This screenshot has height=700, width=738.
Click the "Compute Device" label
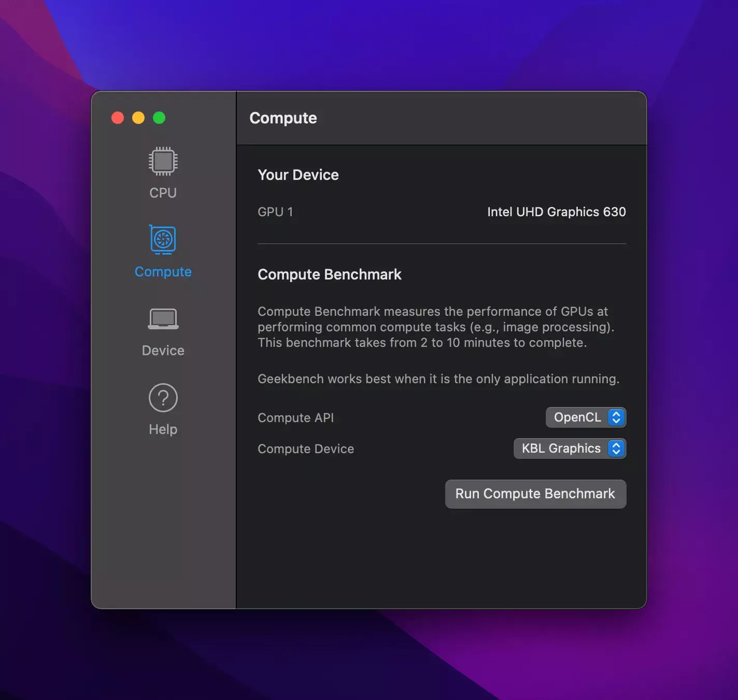[306, 449]
